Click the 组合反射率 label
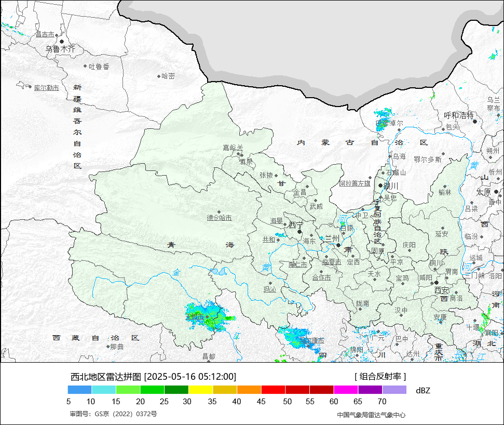Viewport: 504px width, 425px height. click(x=380, y=376)
